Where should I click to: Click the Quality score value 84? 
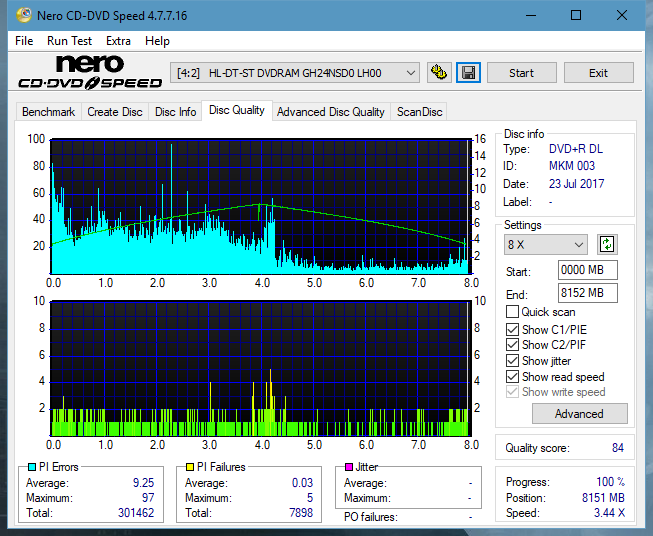coord(618,448)
